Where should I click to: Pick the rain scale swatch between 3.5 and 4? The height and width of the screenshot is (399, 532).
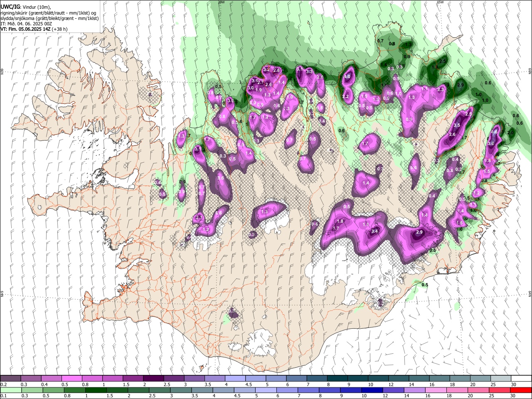click(202, 390)
